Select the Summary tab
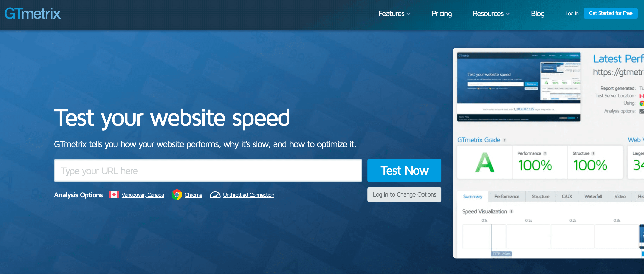This screenshot has height=274, width=644. point(472,196)
